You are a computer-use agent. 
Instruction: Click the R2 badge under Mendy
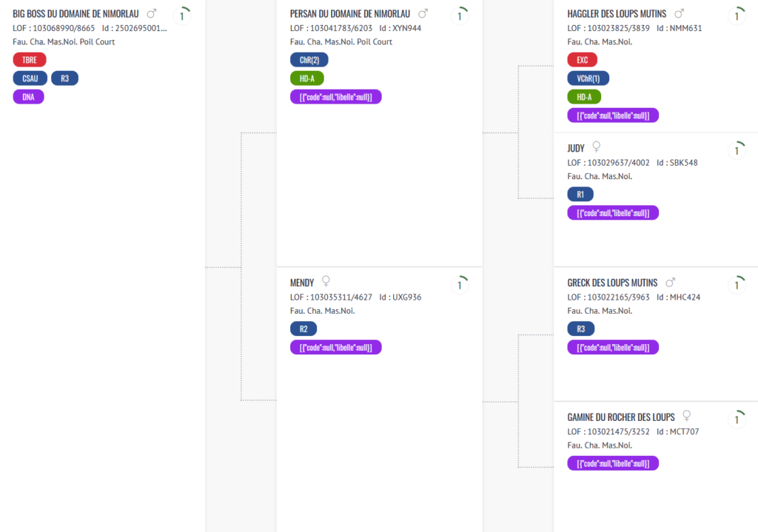tap(303, 329)
